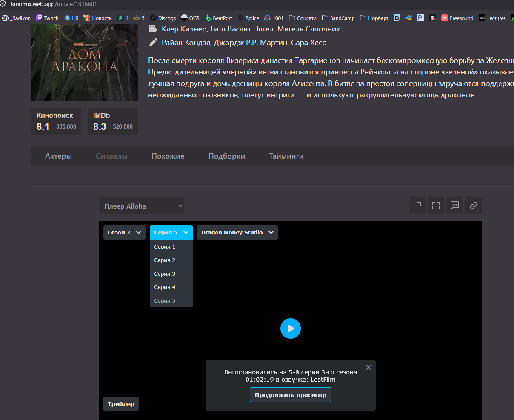Open the _Radikon bookmark
This screenshot has height=420, width=514.
(17, 18)
